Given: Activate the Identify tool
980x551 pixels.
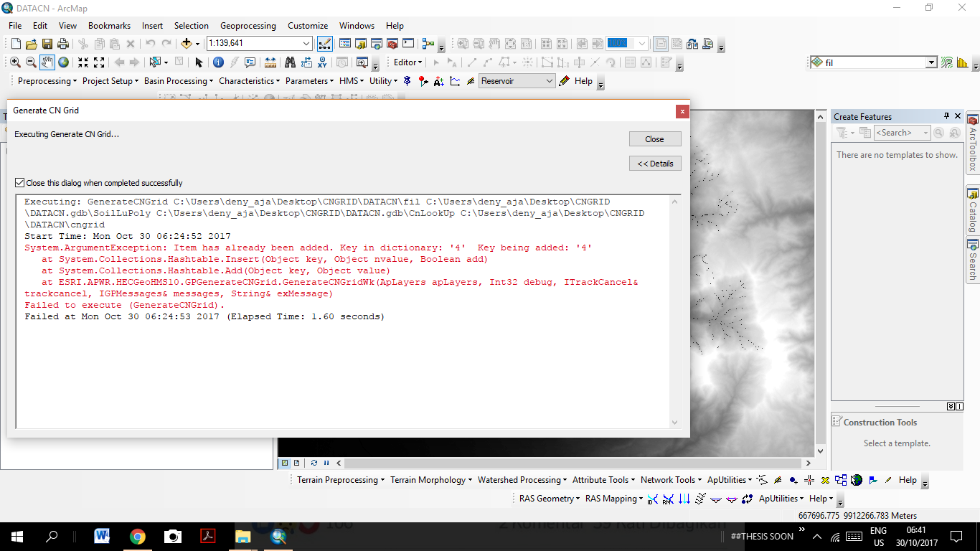Looking at the screenshot, I should 218,62.
